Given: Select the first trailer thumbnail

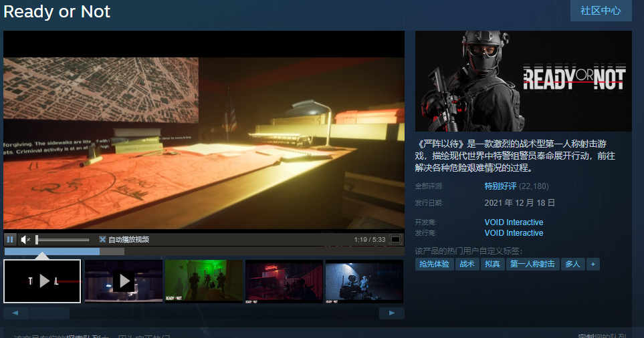Looking at the screenshot, I should (x=42, y=281).
